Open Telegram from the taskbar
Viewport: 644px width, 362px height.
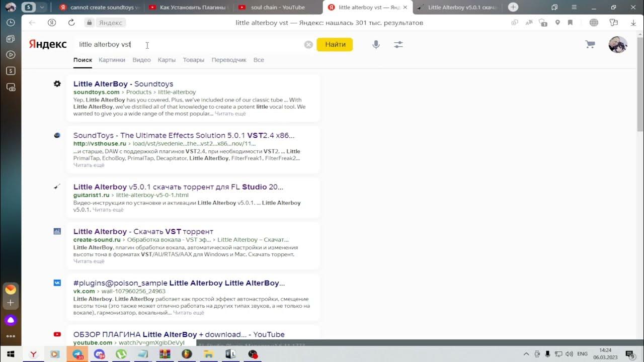(77, 354)
